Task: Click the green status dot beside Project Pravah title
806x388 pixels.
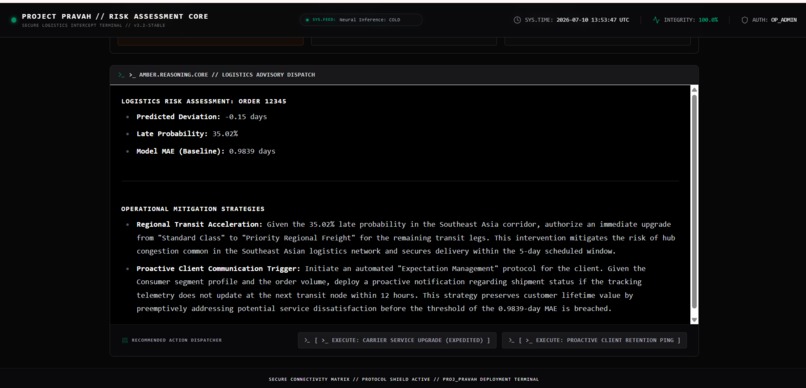Action: click(x=14, y=20)
